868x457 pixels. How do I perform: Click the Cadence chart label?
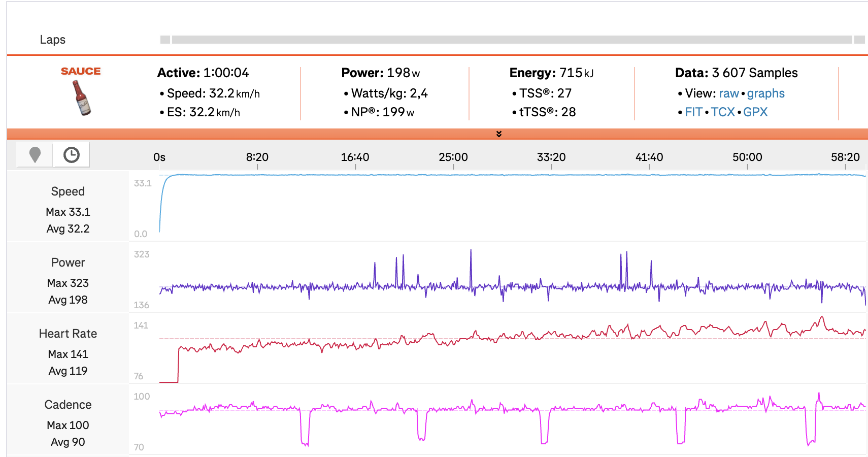[x=68, y=405]
